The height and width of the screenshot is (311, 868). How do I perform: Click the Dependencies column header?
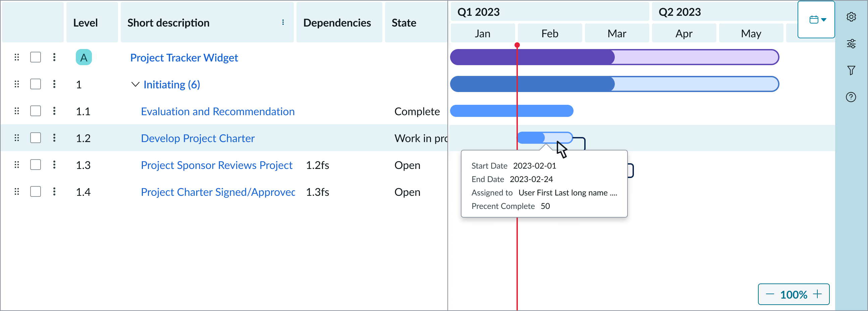337,23
